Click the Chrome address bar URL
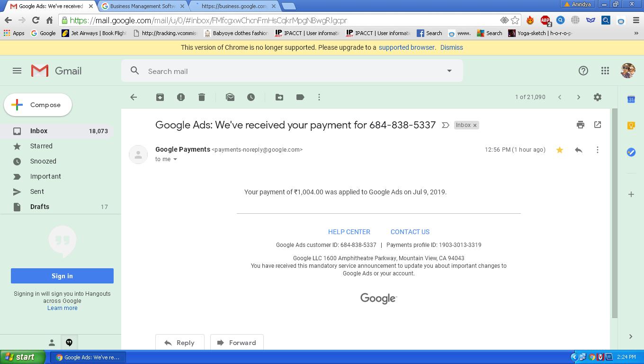The height and width of the screenshot is (364, 644). click(x=208, y=20)
